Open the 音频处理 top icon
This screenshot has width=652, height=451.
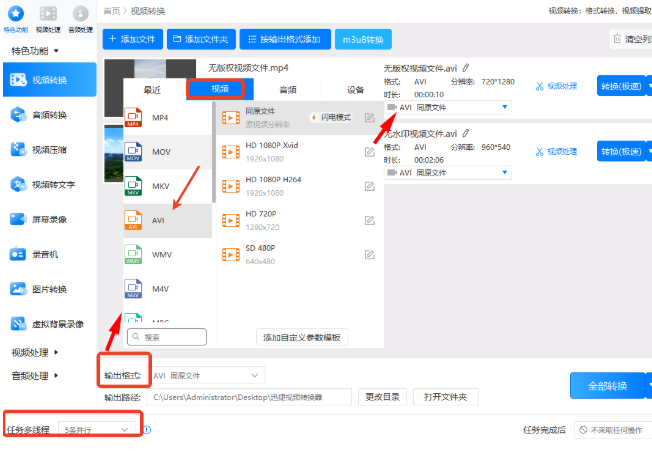(x=81, y=13)
